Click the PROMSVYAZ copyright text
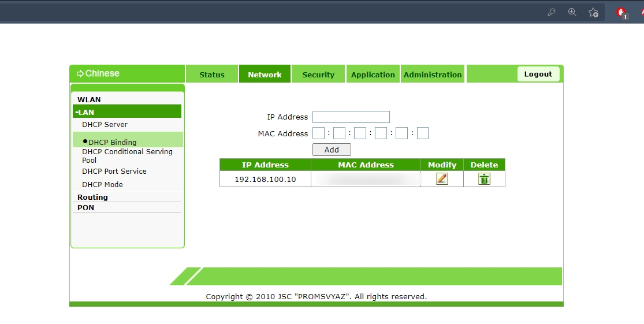 (x=317, y=296)
